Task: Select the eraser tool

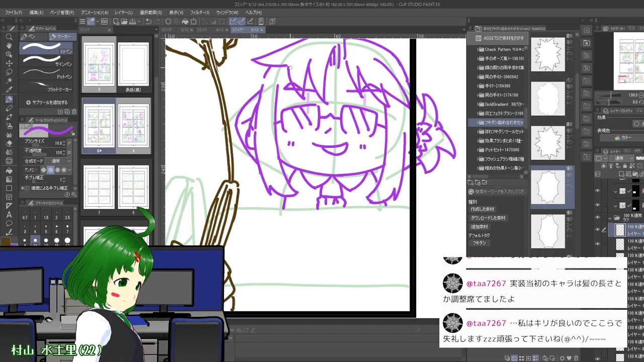Action: click(x=9, y=144)
